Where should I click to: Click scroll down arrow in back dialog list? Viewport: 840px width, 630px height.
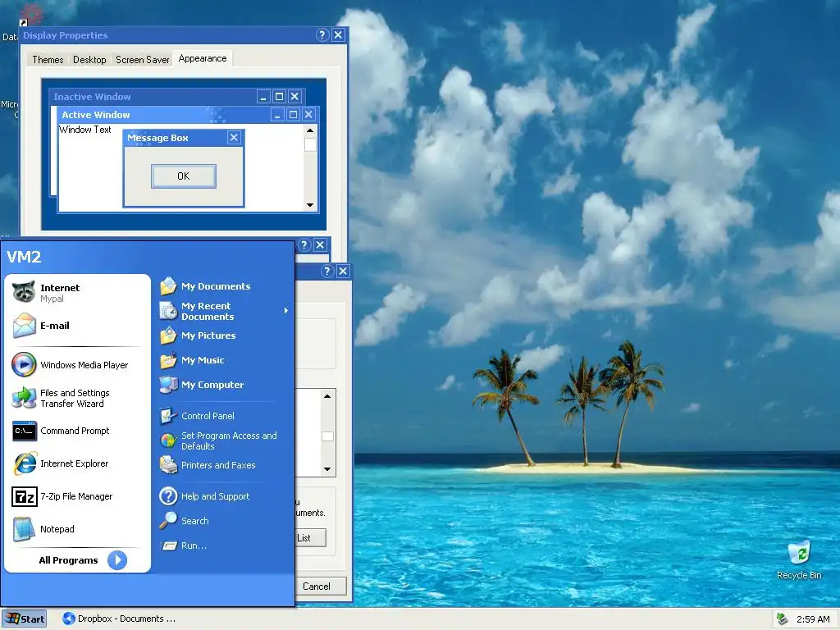327,469
